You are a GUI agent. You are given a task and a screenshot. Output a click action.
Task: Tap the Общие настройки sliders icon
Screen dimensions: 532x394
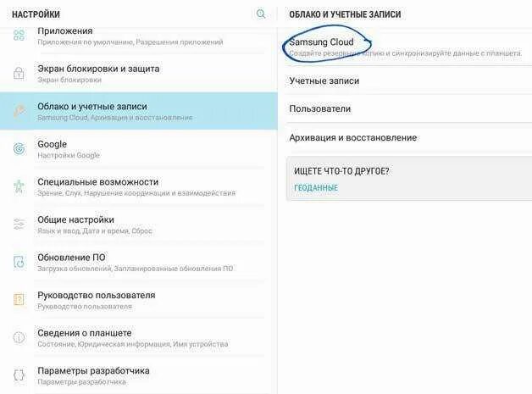point(19,224)
